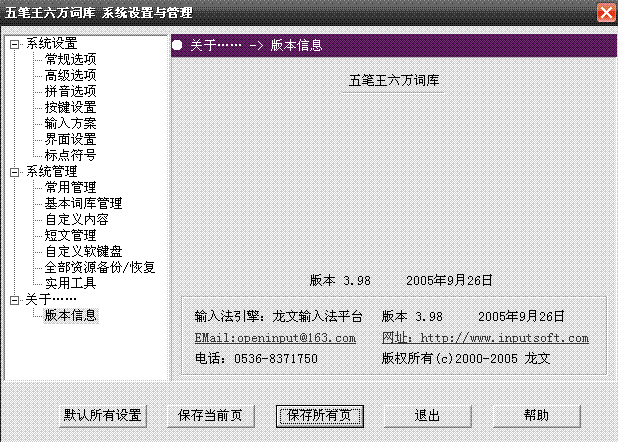Select 基本词库管理 tree item
618x442 pixels.
coord(83,203)
